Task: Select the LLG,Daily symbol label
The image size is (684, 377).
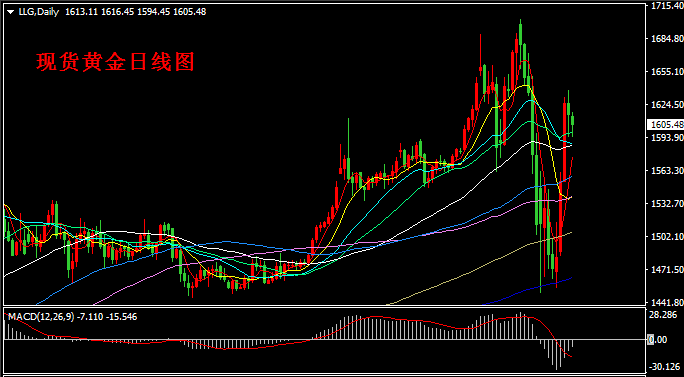Action: click(x=39, y=12)
